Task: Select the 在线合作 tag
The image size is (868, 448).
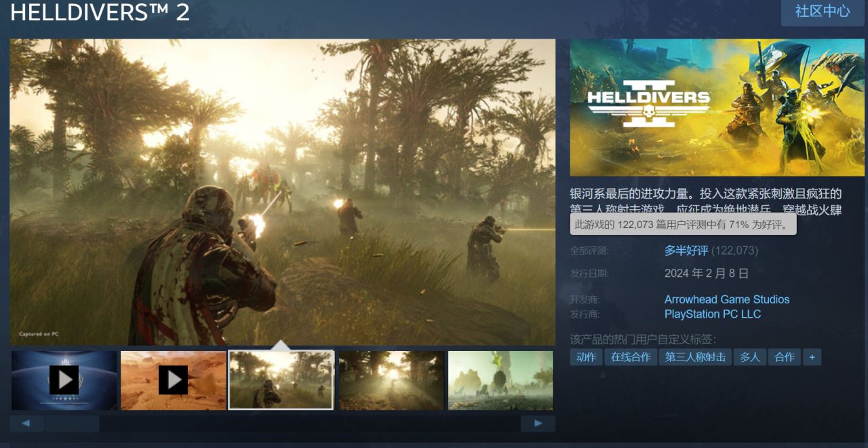Action: point(630,356)
